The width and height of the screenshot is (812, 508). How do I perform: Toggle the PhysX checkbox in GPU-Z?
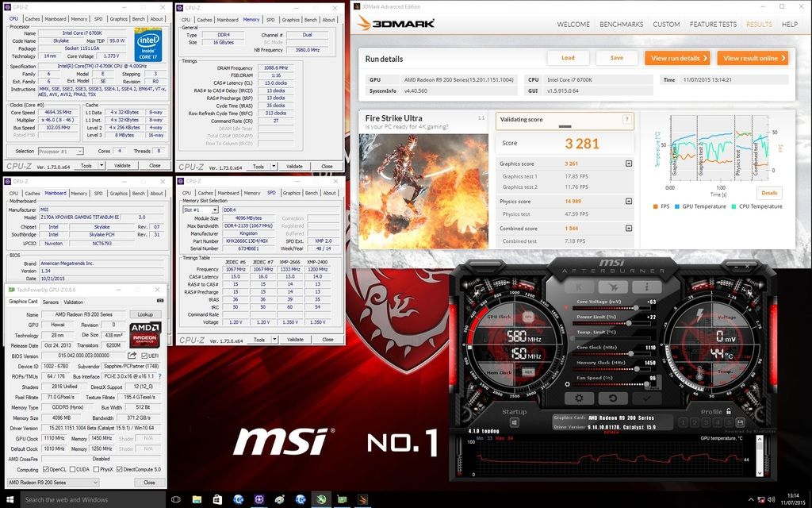[x=96, y=470]
